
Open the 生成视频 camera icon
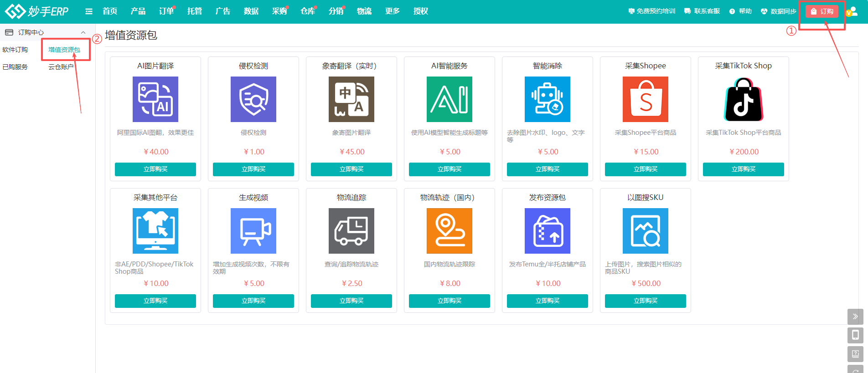[253, 231]
